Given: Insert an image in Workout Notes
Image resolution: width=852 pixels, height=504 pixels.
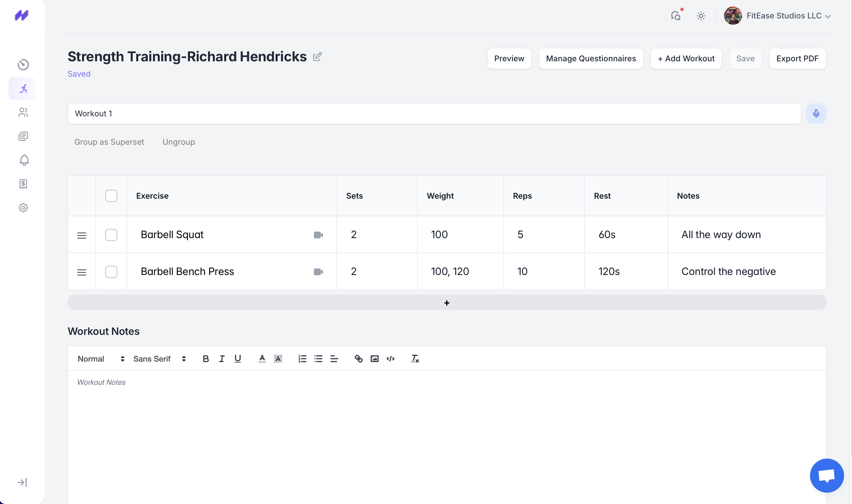Looking at the screenshot, I should click(374, 358).
